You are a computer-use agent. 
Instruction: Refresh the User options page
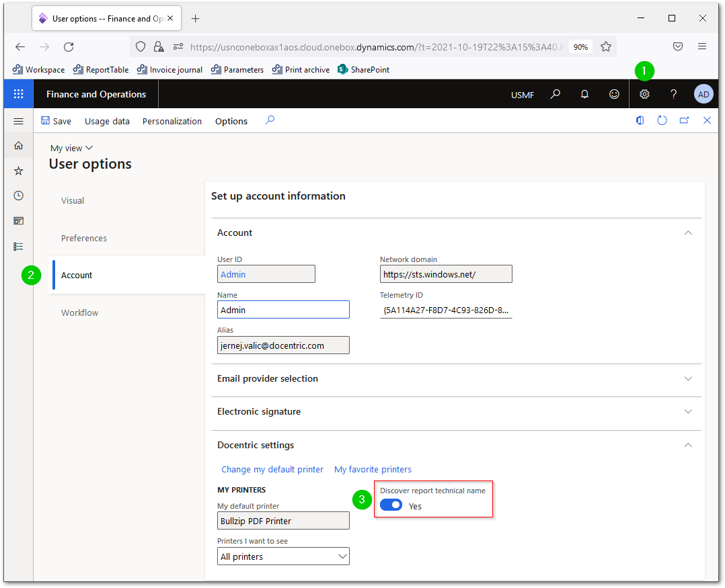coord(662,120)
